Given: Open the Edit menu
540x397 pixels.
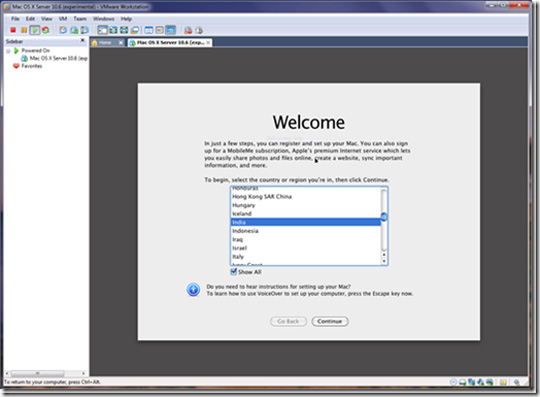Looking at the screenshot, I should pyautogui.click(x=30, y=19).
